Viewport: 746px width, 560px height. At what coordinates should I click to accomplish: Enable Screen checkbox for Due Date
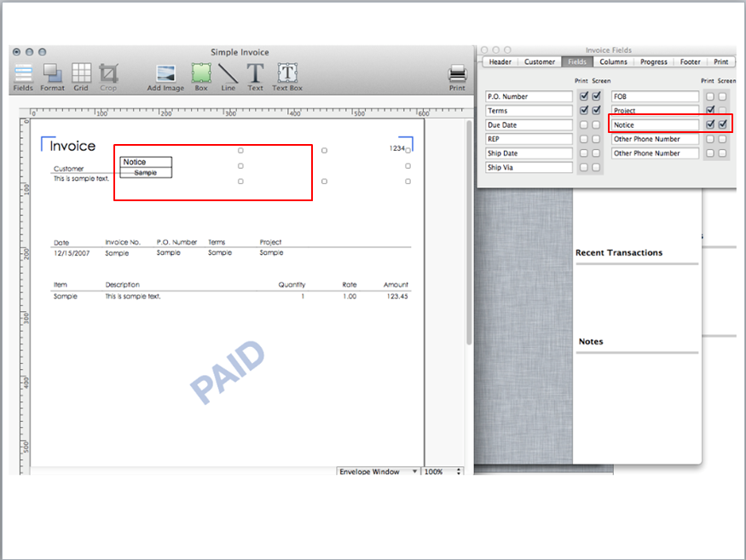click(x=596, y=124)
